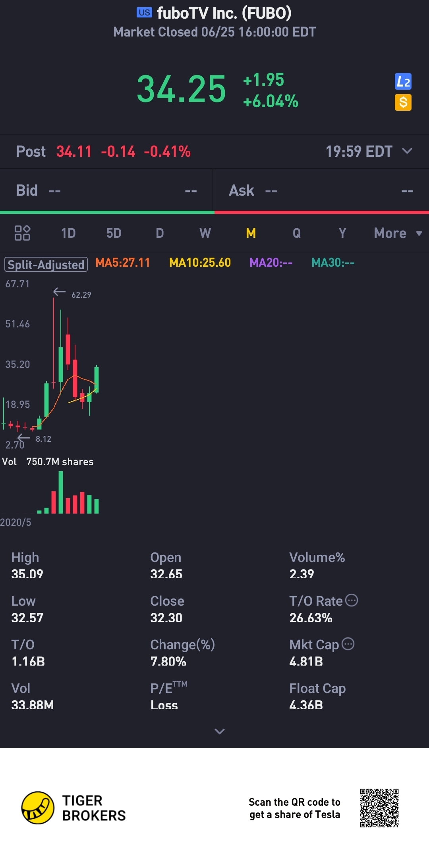Screen dimensions: 429x868
Task: Select the M monthly chart tab
Action: tap(251, 233)
